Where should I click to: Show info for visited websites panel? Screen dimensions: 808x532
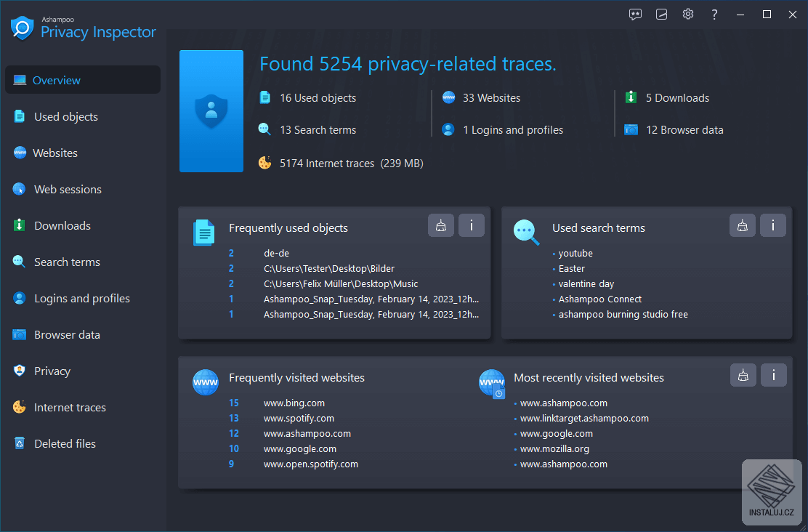pos(773,375)
